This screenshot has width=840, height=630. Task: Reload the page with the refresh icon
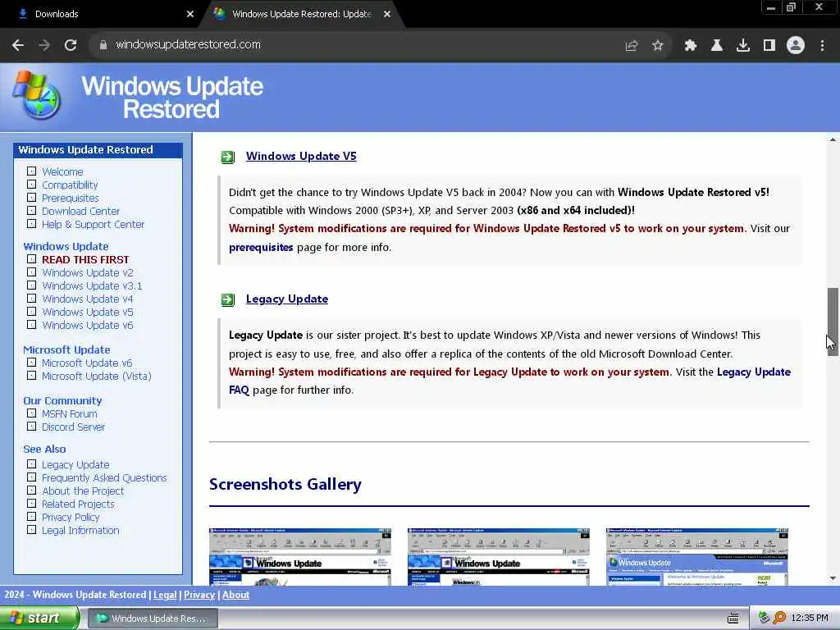tap(71, 45)
